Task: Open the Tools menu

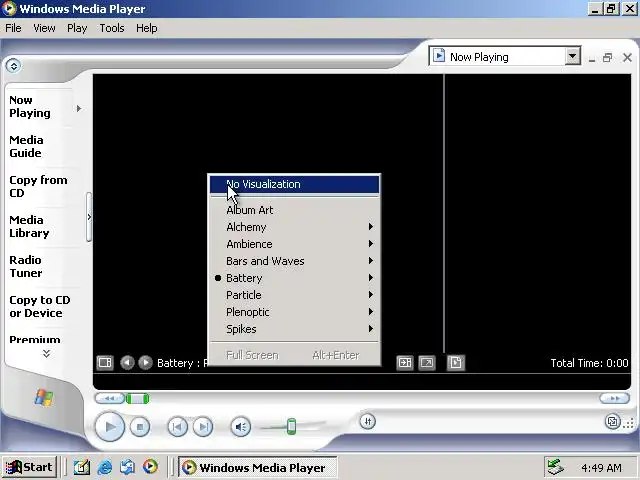Action: [112, 28]
